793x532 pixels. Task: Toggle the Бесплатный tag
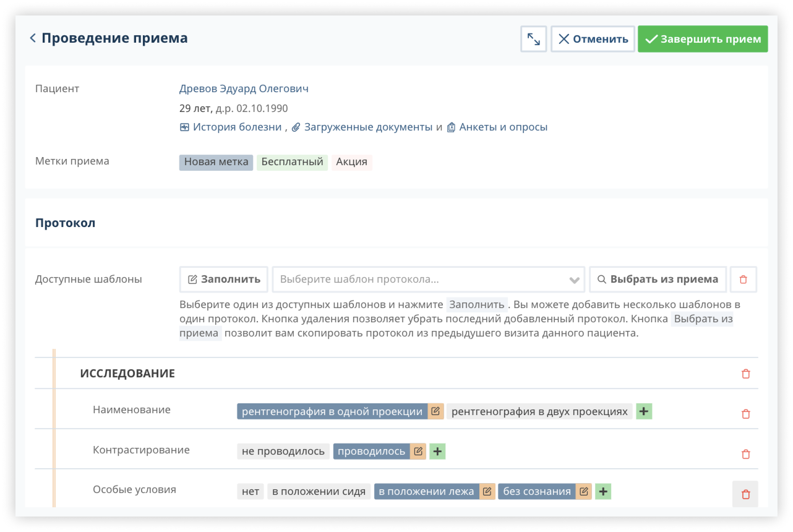pyautogui.click(x=292, y=162)
